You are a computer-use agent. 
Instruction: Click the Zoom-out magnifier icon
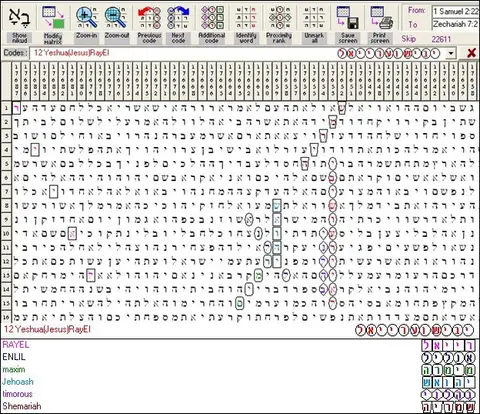(x=115, y=18)
